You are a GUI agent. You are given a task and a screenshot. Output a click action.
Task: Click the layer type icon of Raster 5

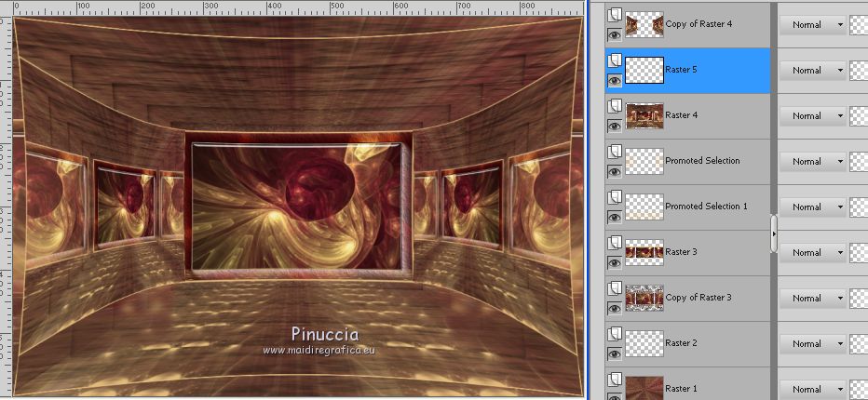point(614,60)
